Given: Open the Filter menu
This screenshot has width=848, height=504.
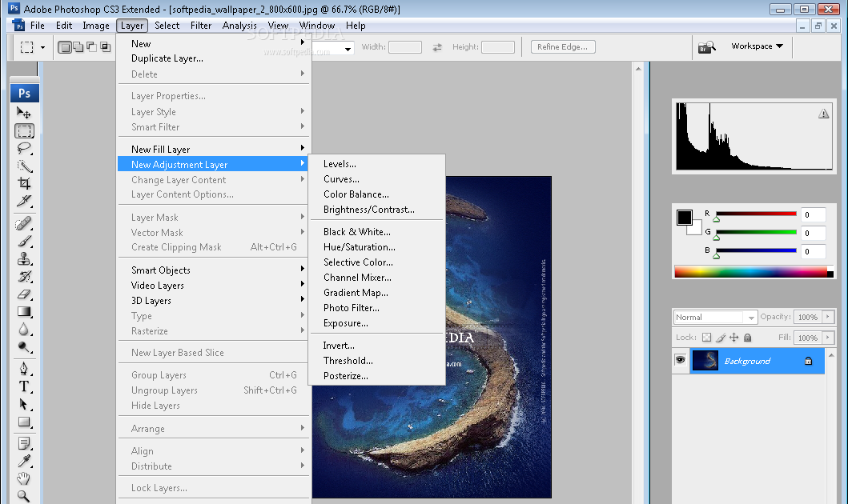Looking at the screenshot, I should tap(201, 26).
